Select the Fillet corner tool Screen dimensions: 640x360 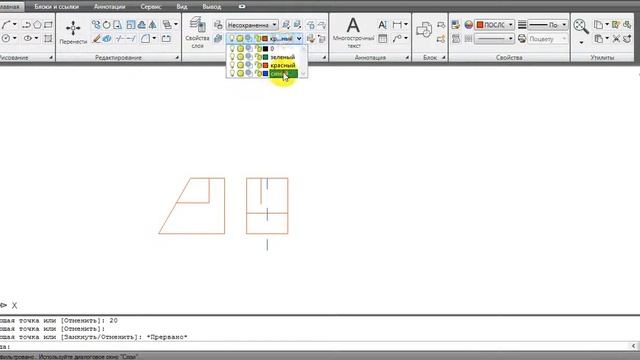(x=145, y=39)
